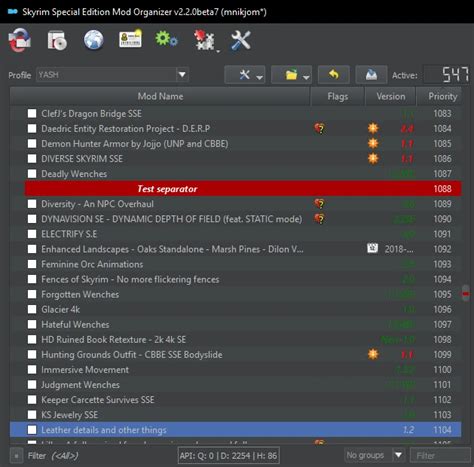Select HD Ruined Book Retexture mod name
The height and width of the screenshot is (467, 474).
pyautogui.click(x=113, y=339)
